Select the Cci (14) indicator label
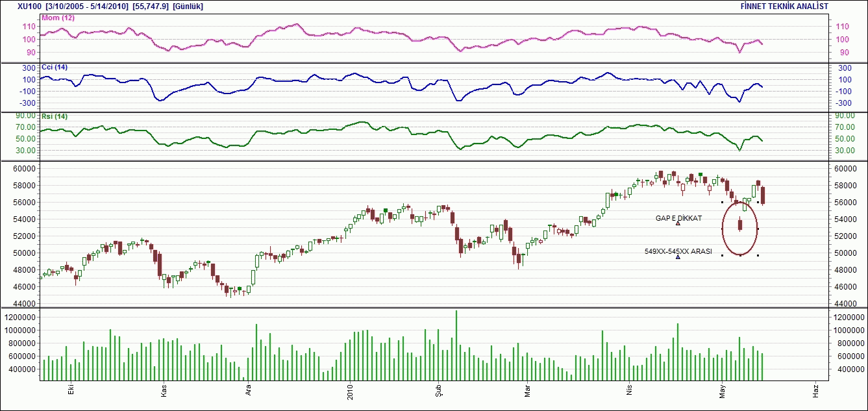The width and height of the screenshot is (868, 411). coord(54,68)
